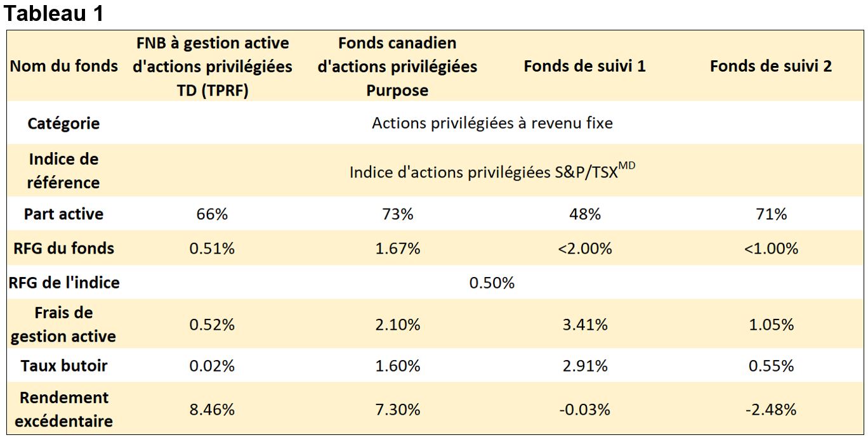
Task: Select the "Nom du fonds" header cell
Action: click(x=63, y=66)
